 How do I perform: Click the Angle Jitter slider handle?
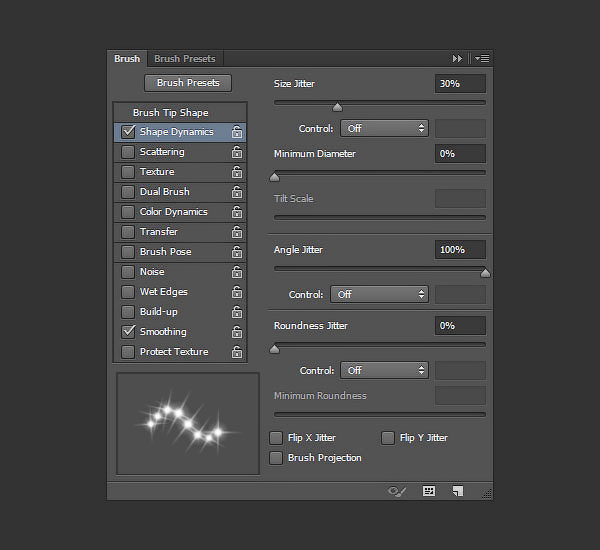(485, 273)
